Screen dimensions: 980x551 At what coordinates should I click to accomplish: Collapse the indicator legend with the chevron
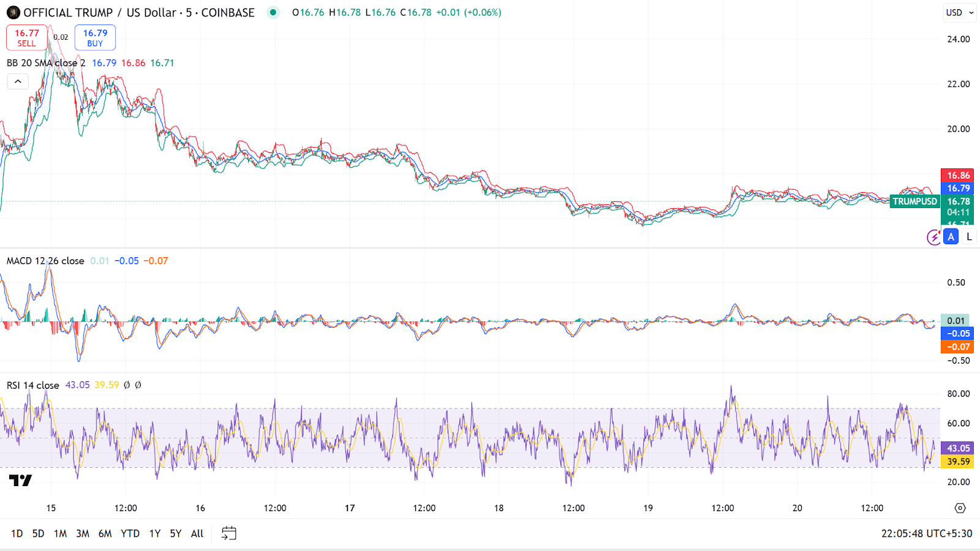coord(18,81)
